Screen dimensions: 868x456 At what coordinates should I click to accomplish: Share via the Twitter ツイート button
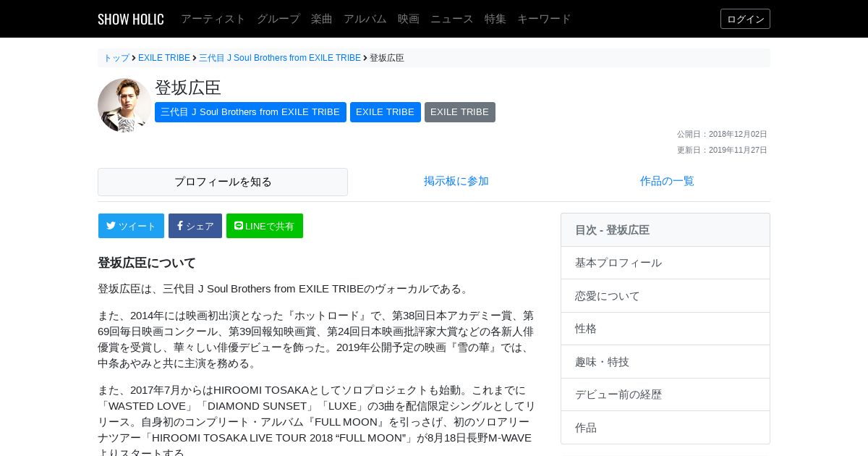(x=131, y=226)
